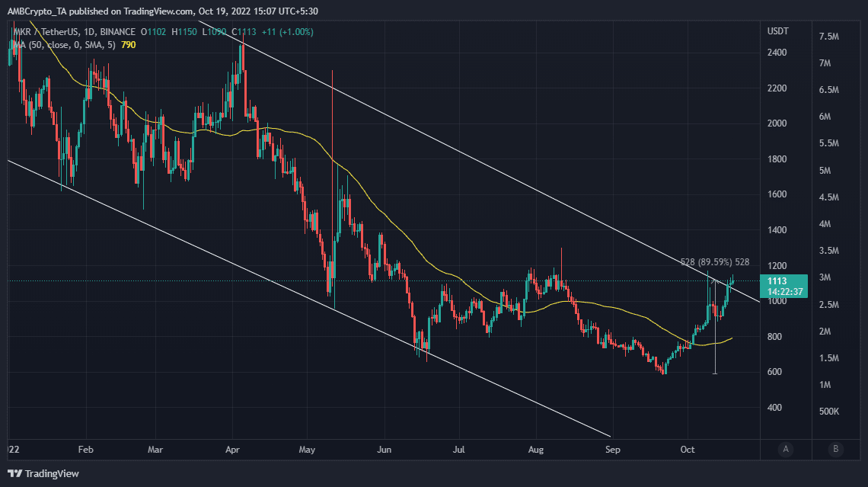This screenshot has height=487, width=868.
Task: Click the 7.5M volume axis label
Action: coord(829,37)
